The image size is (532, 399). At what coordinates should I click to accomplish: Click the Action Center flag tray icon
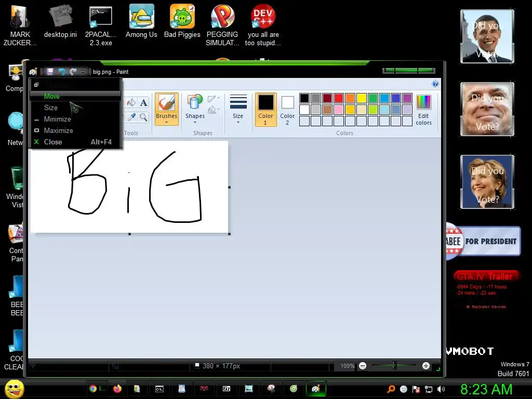tap(416, 389)
